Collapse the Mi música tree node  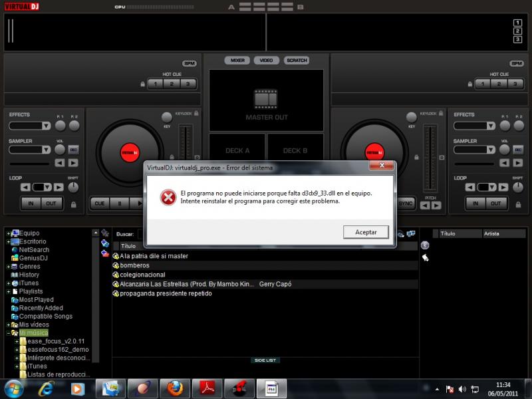pos(8,333)
